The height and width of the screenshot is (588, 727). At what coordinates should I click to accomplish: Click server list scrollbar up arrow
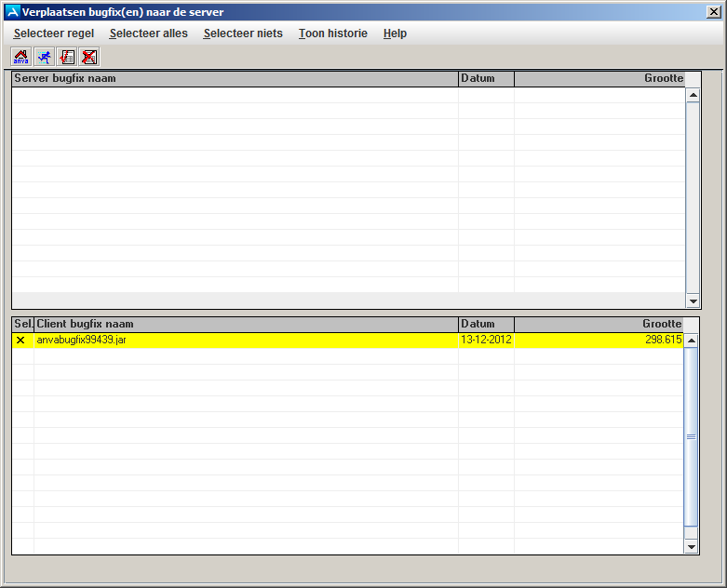tap(693, 94)
